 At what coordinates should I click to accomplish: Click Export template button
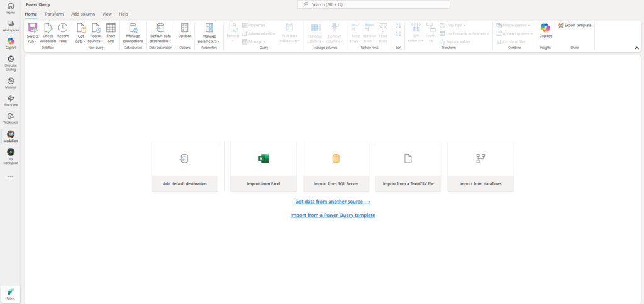(574, 25)
